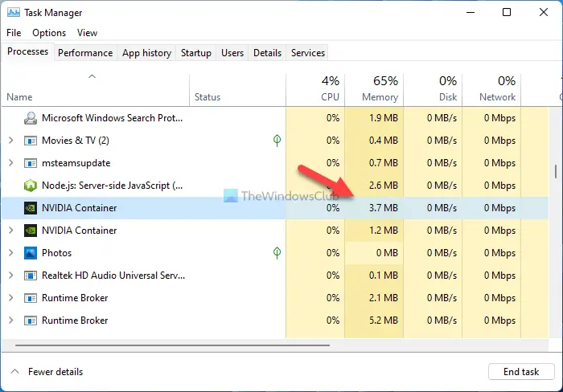Click the Microsoft Windows Search Protocol icon
Image resolution: width=563 pixels, height=392 pixels.
[x=31, y=118]
